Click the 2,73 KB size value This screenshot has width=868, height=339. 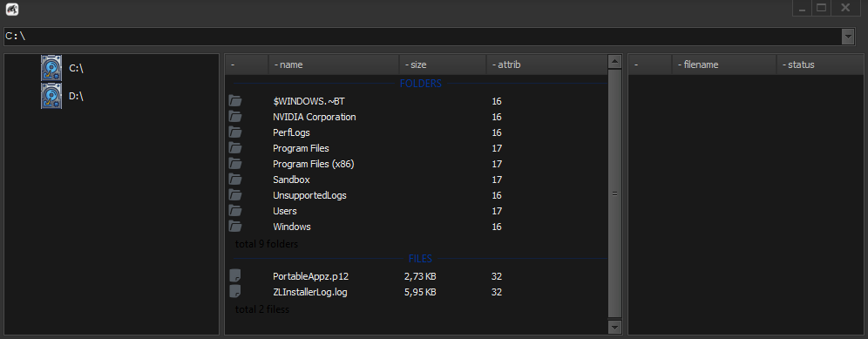tap(420, 276)
